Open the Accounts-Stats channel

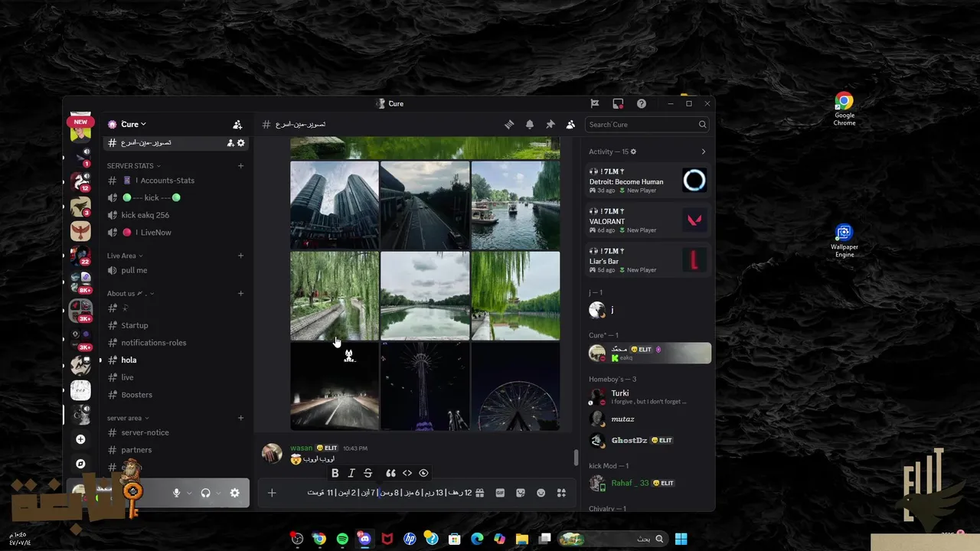click(176, 181)
